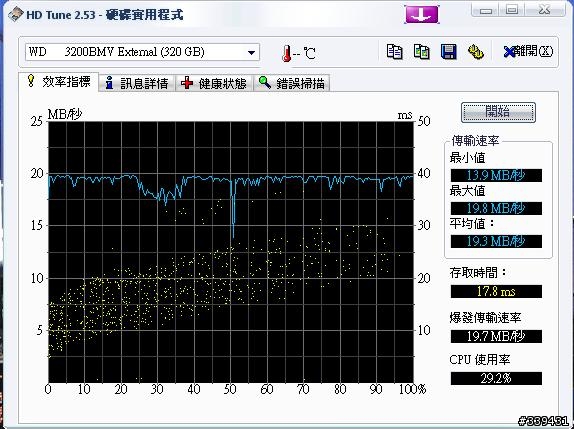Click the thermometer temperature indicator
The width and height of the screenshot is (574, 429).
pos(286,53)
